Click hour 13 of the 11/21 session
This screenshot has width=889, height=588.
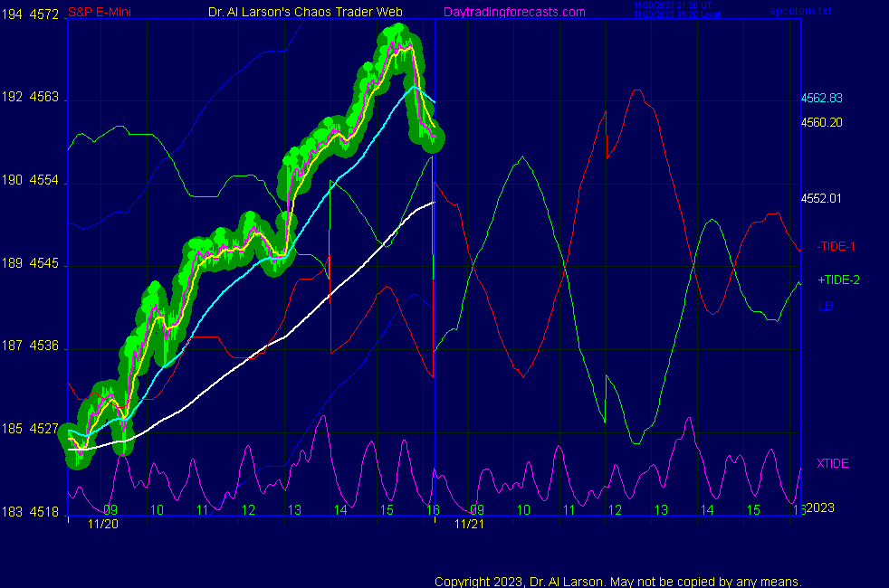pos(661,510)
